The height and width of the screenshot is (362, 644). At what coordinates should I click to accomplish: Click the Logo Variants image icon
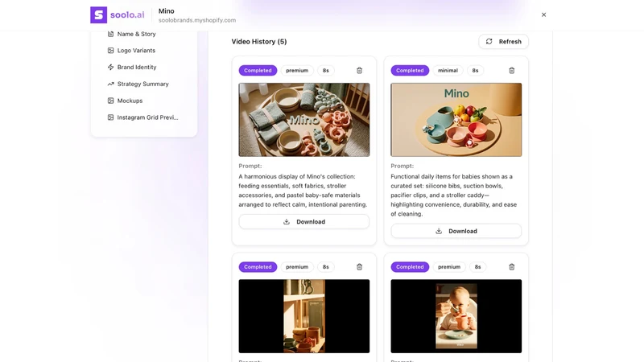110,51
